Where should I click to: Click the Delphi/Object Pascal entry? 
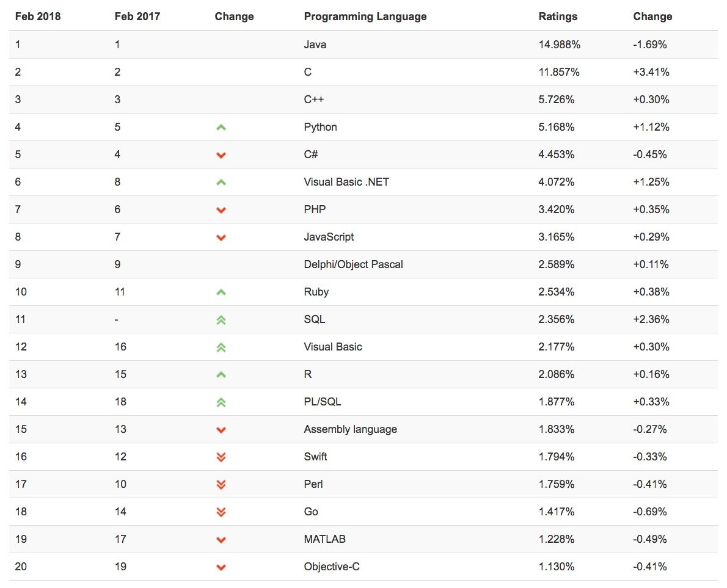353,264
